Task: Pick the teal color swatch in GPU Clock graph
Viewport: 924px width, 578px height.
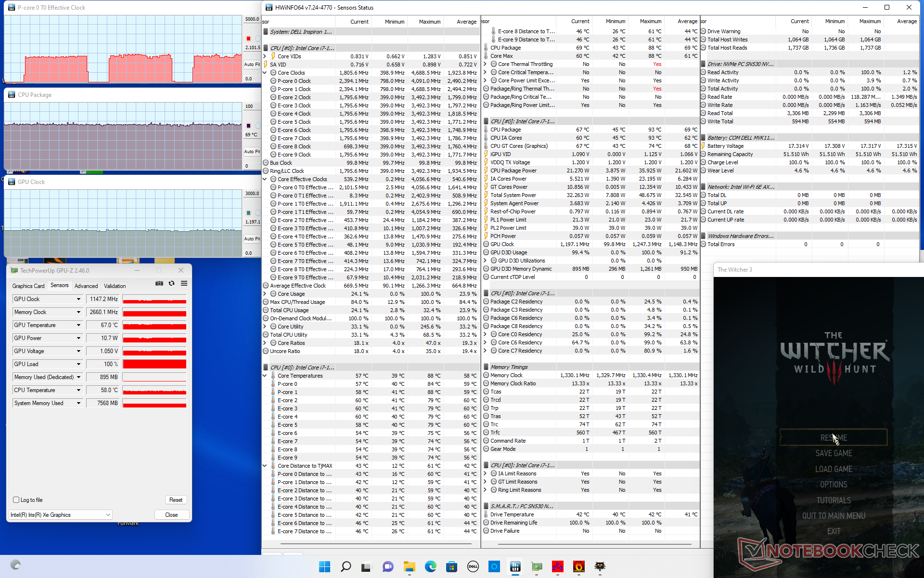Action: (x=248, y=213)
